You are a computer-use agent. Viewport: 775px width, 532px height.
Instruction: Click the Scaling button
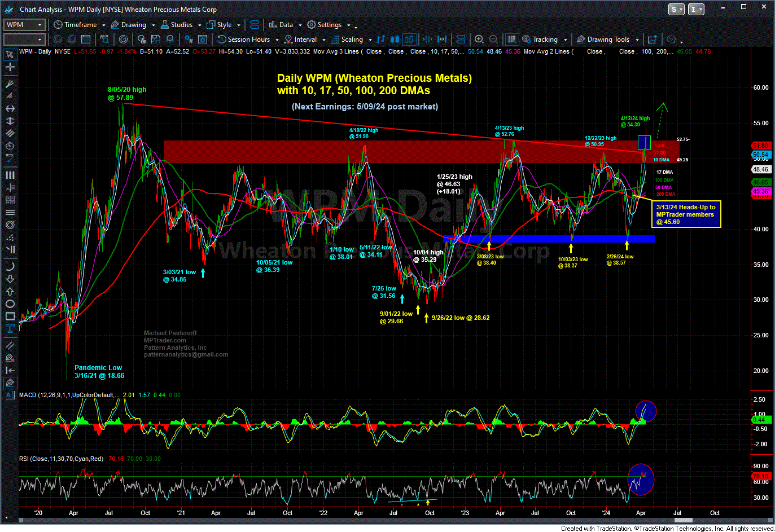[347, 39]
